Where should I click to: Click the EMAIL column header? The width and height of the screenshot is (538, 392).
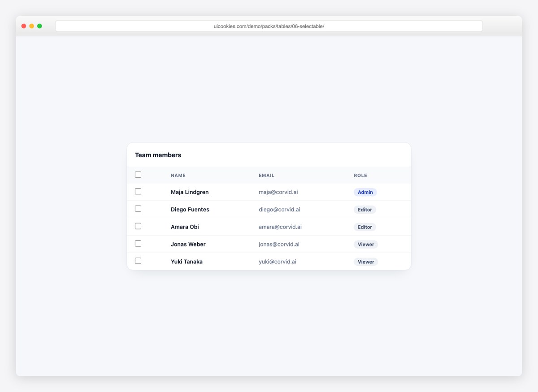(x=266, y=176)
